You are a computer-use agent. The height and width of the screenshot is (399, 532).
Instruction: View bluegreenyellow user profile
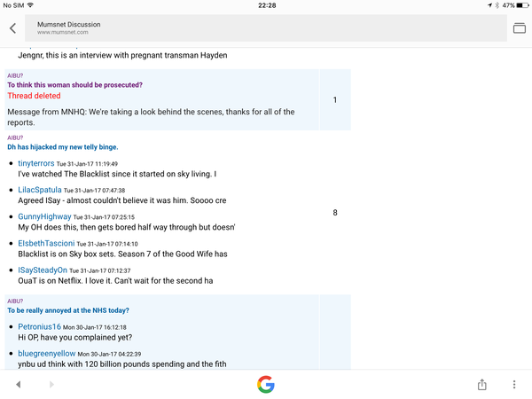(x=46, y=354)
